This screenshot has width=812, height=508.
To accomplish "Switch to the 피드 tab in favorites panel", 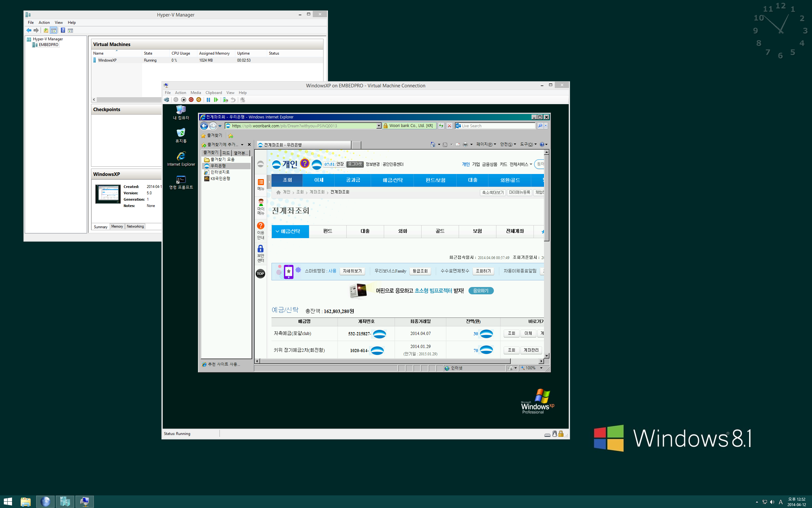I will click(x=226, y=153).
